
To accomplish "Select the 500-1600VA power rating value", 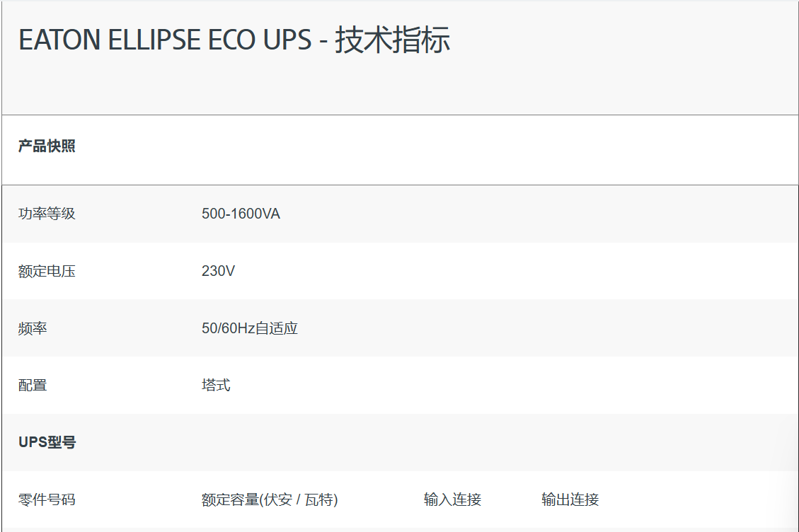I will click(241, 214).
